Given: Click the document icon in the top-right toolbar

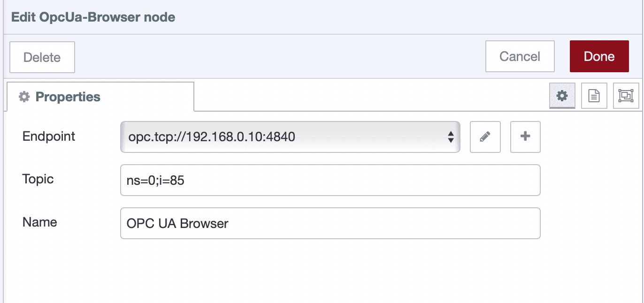Looking at the screenshot, I should [x=594, y=95].
